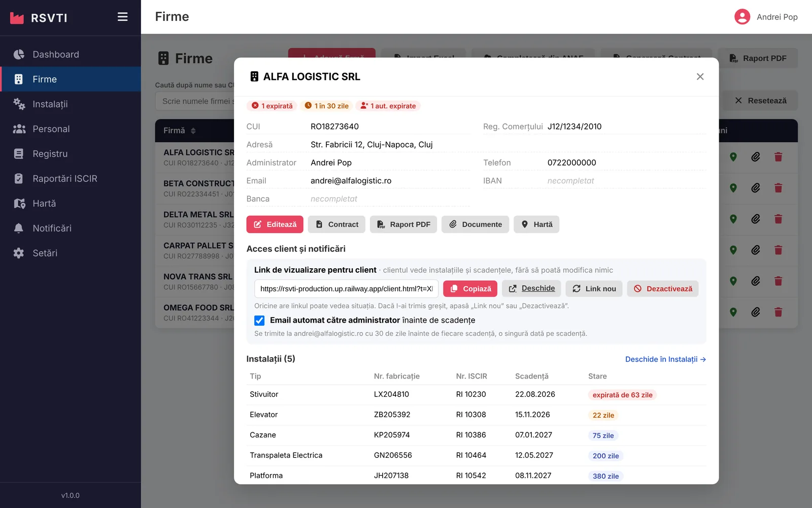
Task: Sort by Firmă column header
Action: click(179, 131)
